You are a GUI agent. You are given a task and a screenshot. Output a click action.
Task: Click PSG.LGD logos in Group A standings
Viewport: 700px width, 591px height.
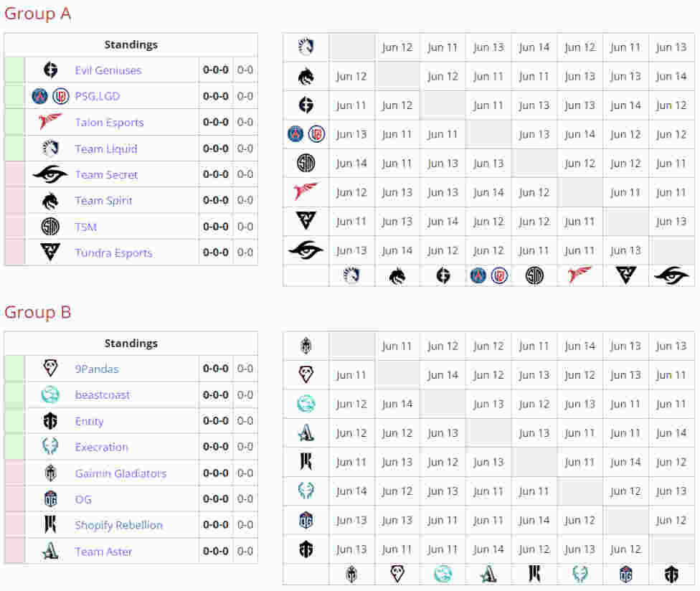point(50,96)
